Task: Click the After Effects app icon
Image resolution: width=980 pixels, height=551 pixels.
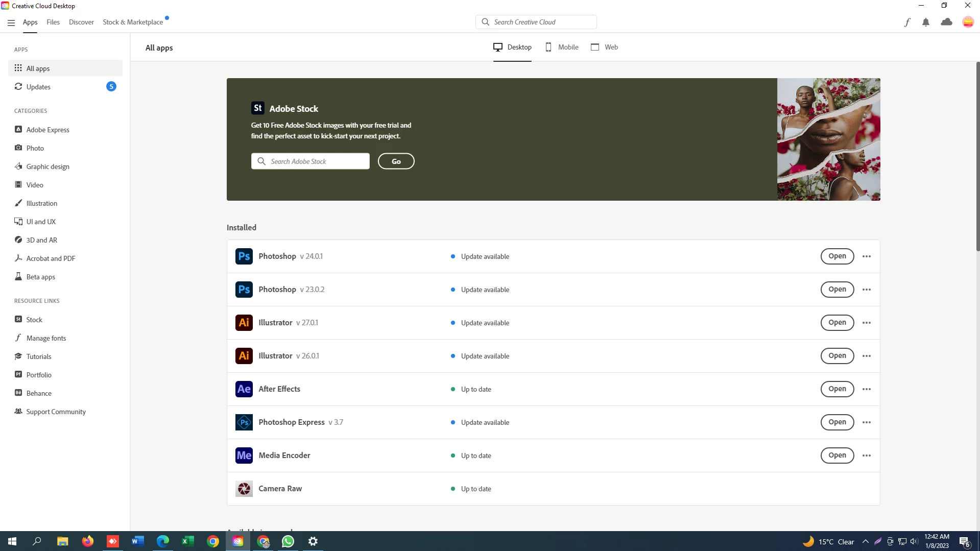Action: click(244, 389)
